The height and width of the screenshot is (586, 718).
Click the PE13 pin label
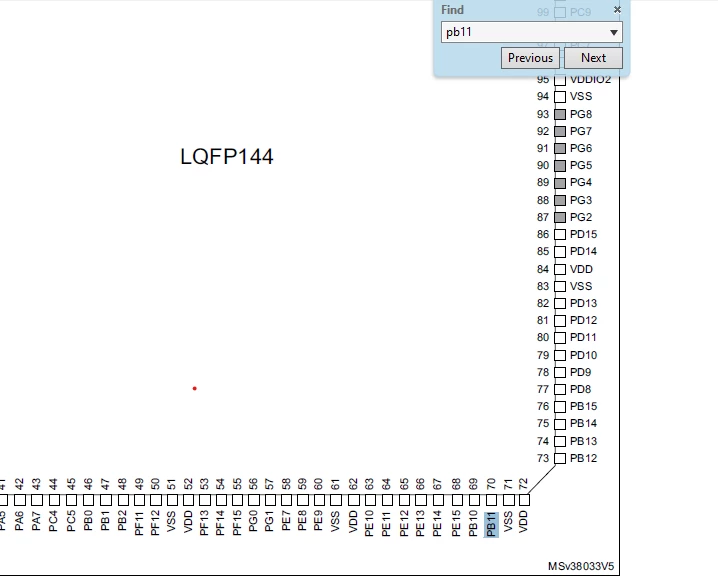[420, 523]
